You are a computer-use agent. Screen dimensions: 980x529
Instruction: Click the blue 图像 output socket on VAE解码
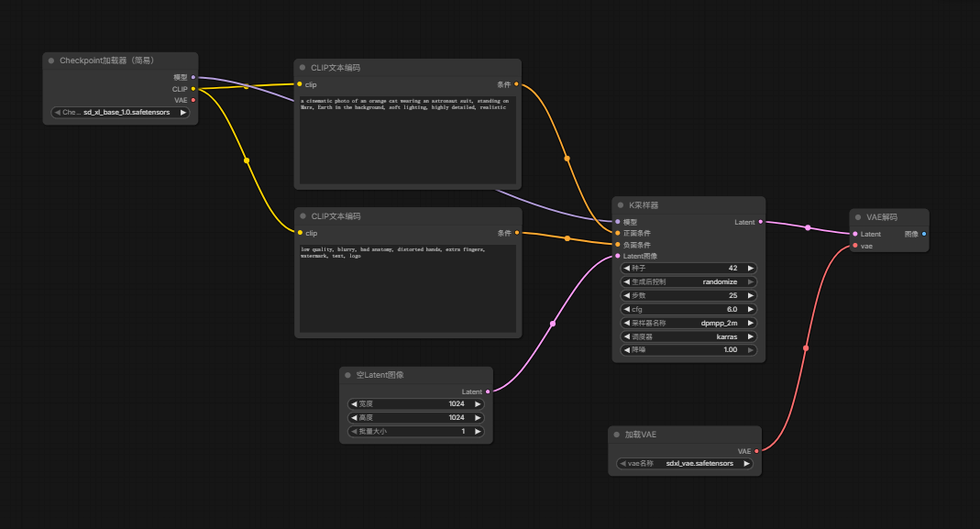pyautogui.click(x=924, y=234)
